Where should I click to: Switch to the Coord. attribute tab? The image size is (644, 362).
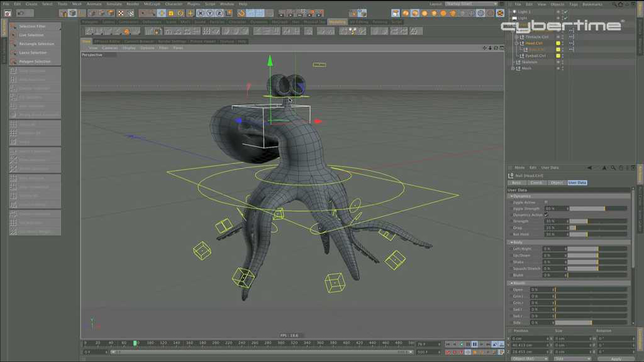tap(536, 182)
